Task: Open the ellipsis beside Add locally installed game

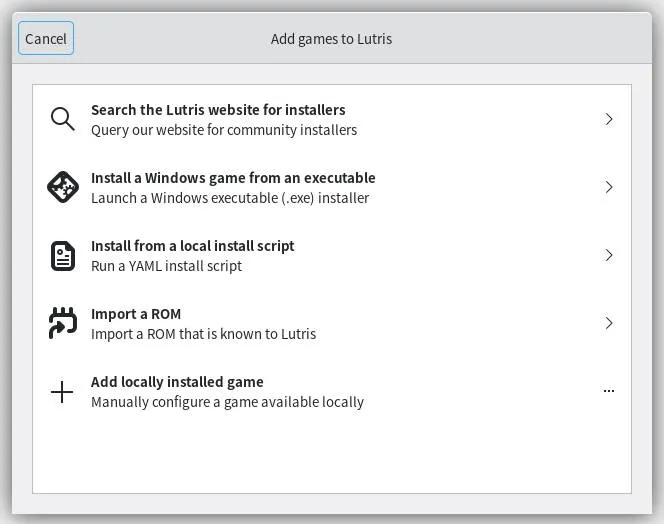Action: (x=608, y=391)
